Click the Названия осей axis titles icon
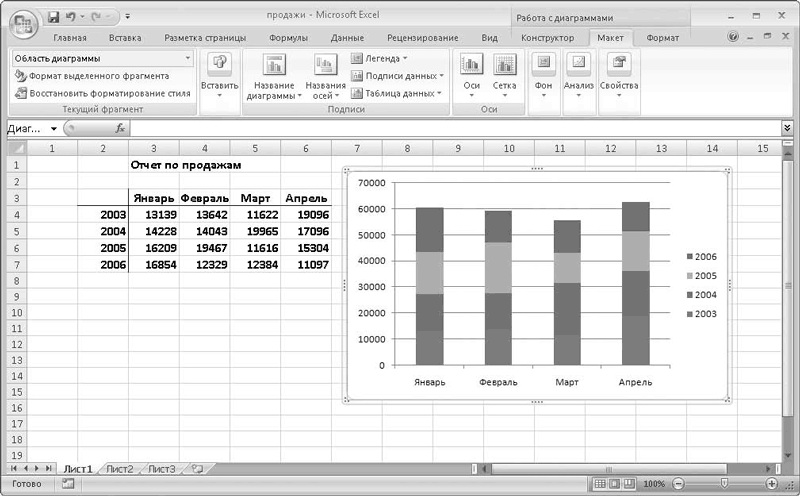The width and height of the screenshot is (800, 496). coord(325,66)
